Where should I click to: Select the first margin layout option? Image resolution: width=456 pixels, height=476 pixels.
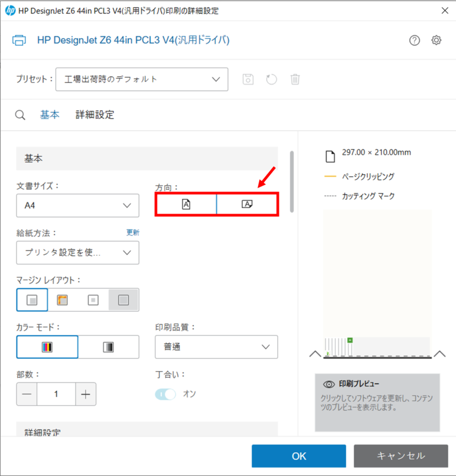[32, 300]
